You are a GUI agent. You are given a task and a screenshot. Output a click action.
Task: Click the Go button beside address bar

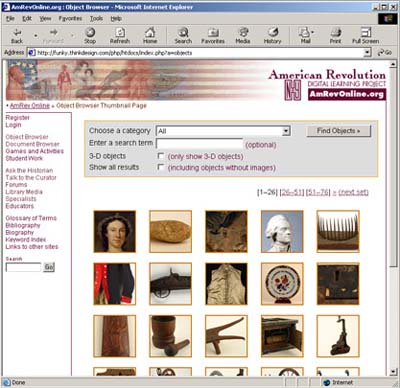385,52
